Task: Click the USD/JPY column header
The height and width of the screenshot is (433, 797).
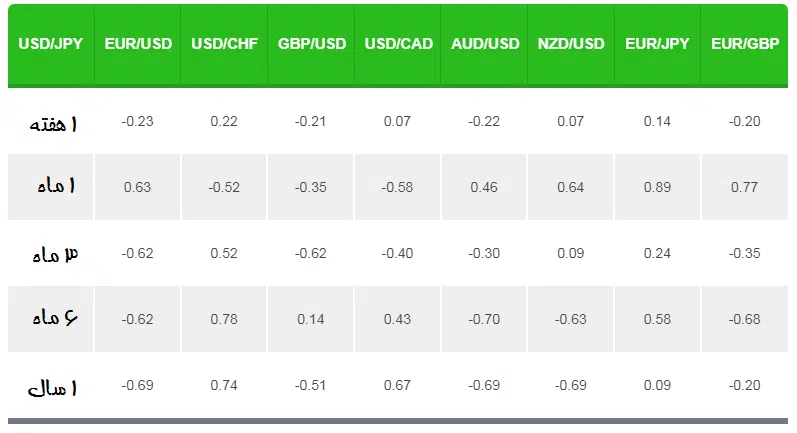Action: 51,44
